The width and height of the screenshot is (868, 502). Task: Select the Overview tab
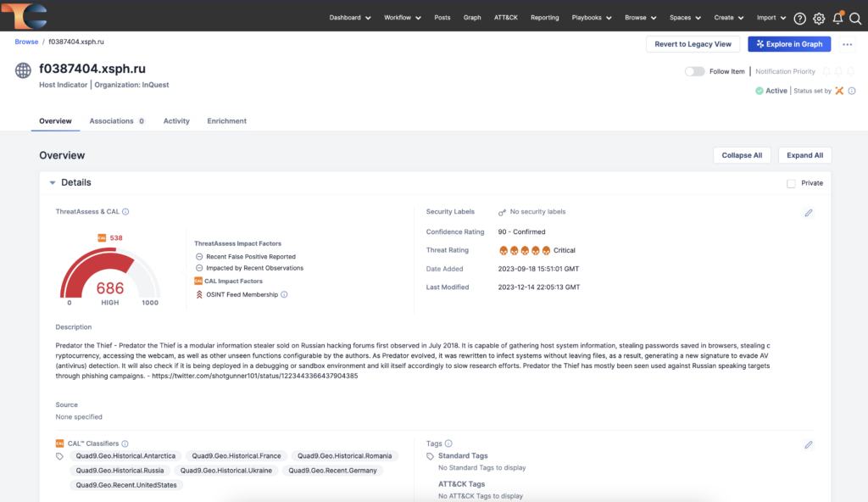55,120
